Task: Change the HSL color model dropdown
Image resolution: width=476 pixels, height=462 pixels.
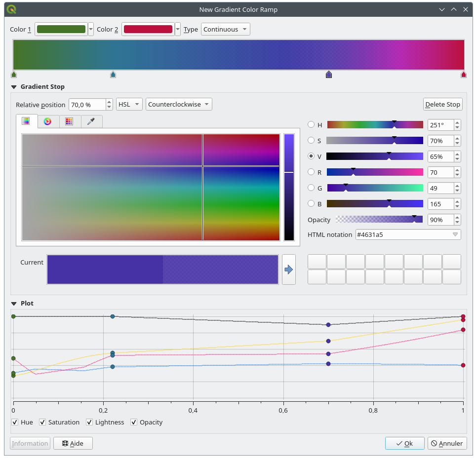Action: pos(129,104)
